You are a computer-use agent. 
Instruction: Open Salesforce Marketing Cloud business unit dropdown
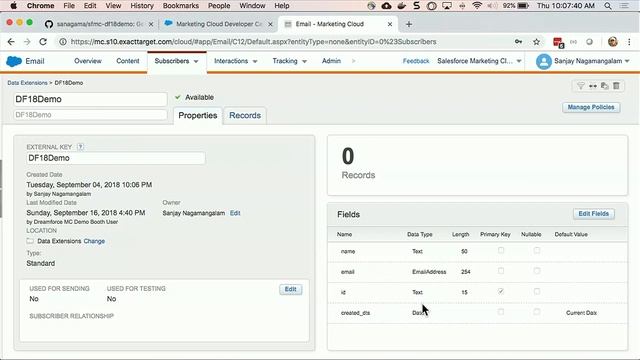(519, 61)
